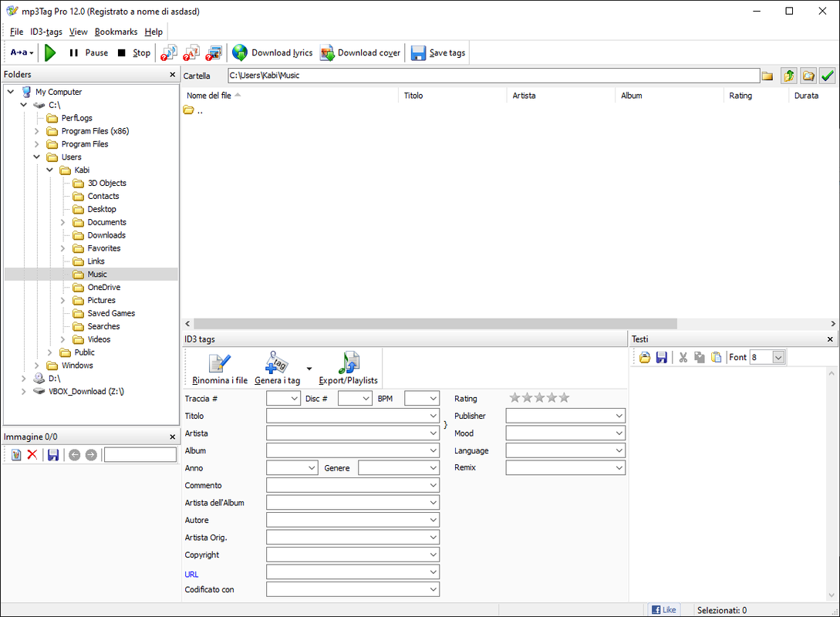Viewport: 840px width, 617px height.
Task: Open the ID3-tags menu
Action: (46, 32)
